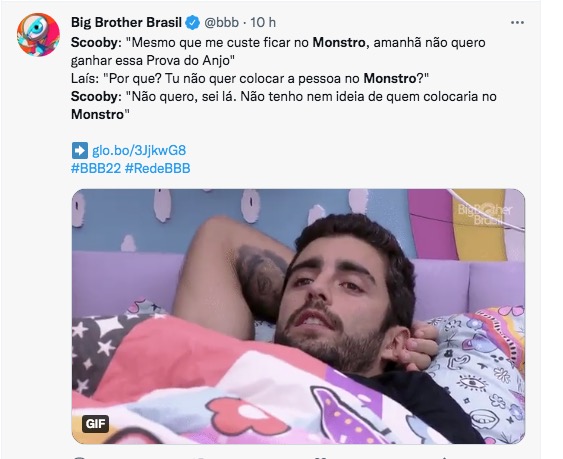
Task: Click the Big Brother Brasil watermark logo
Action: [485, 213]
